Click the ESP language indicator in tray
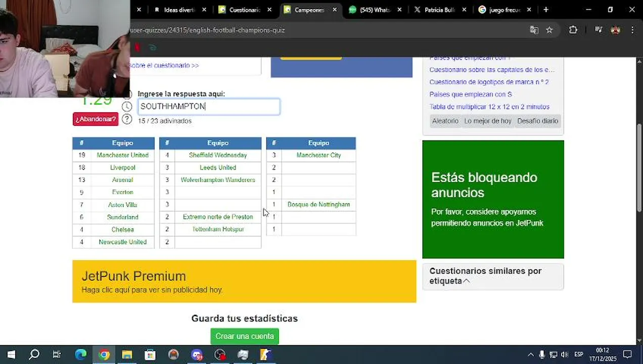Image resolution: width=643 pixels, height=364 pixels. [579, 354]
